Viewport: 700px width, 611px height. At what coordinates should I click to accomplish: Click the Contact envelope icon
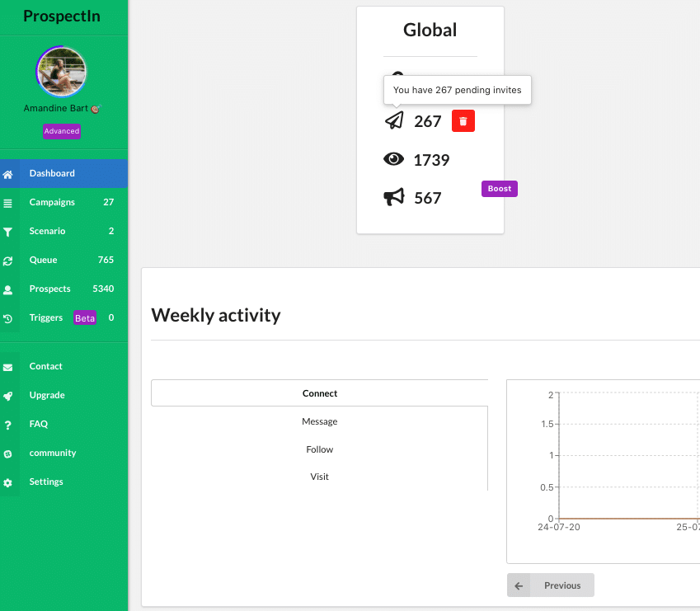(7, 367)
